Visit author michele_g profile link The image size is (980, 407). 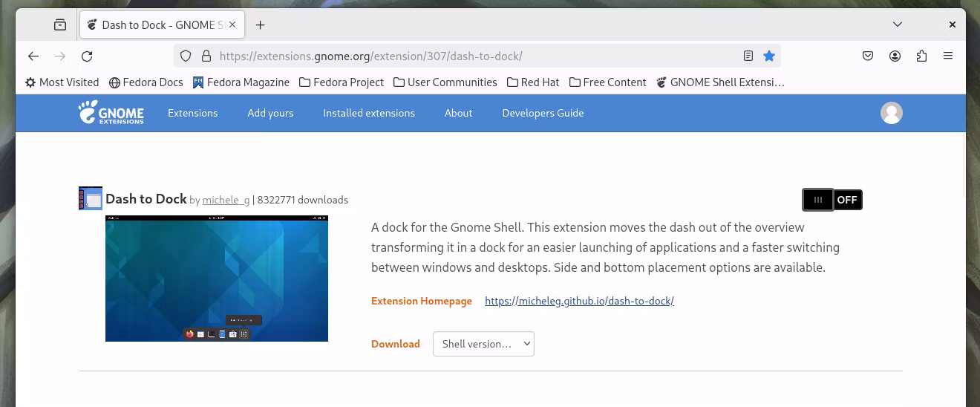[226, 200]
